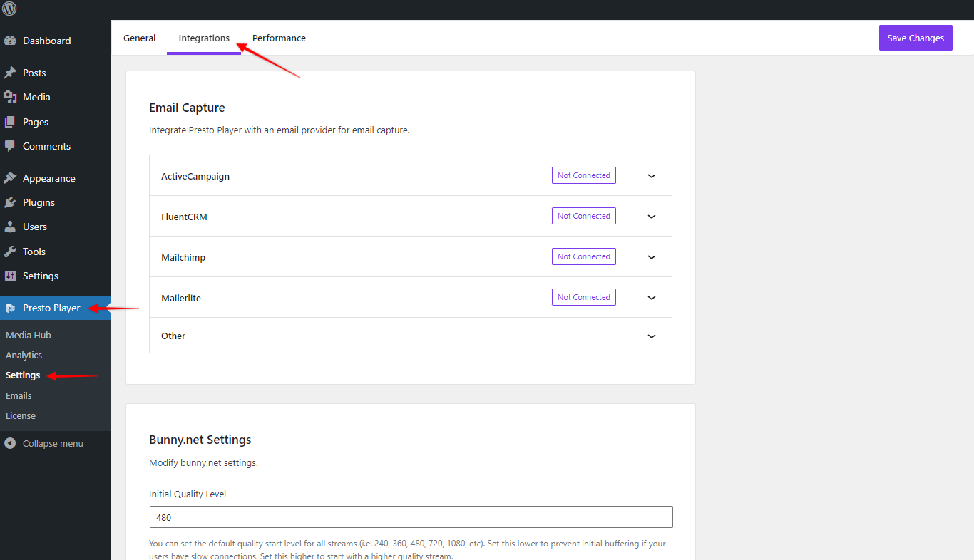Viewport: 974px width, 560px height.
Task: Switch to the Performance tab
Action: [279, 38]
